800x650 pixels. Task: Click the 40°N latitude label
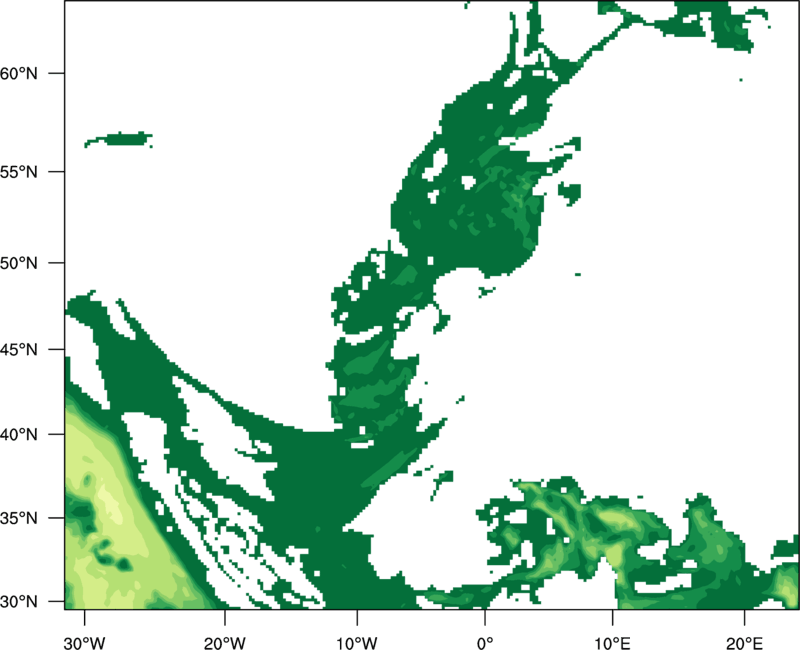(19, 435)
